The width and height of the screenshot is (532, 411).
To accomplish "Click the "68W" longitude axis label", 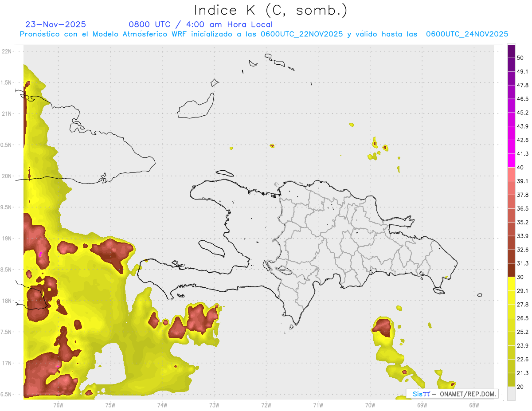I will coord(474,405).
